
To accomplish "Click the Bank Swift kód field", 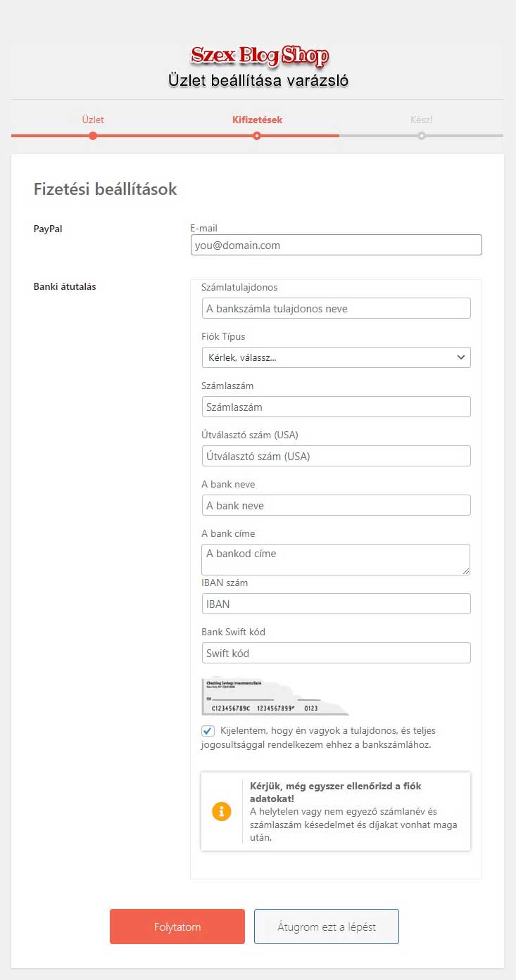I will point(336,653).
